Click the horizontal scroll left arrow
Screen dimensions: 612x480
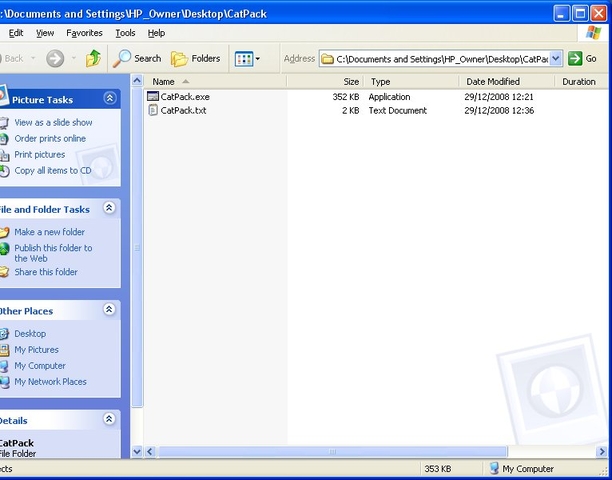pos(150,452)
